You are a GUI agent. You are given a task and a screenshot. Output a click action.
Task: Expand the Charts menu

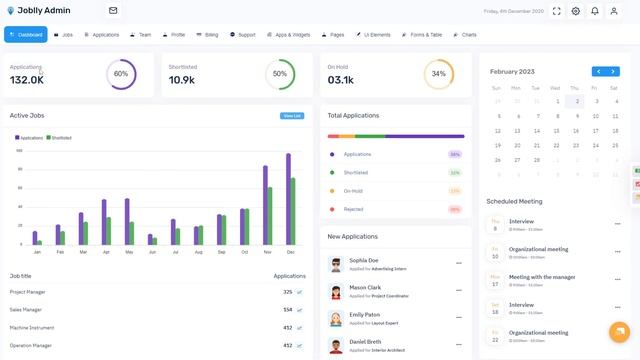(x=465, y=35)
